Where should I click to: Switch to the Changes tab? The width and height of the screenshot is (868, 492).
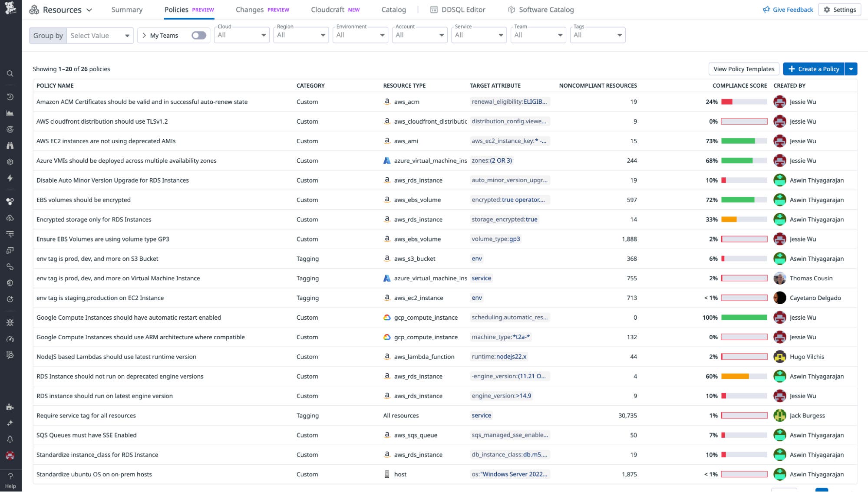coord(250,9)
